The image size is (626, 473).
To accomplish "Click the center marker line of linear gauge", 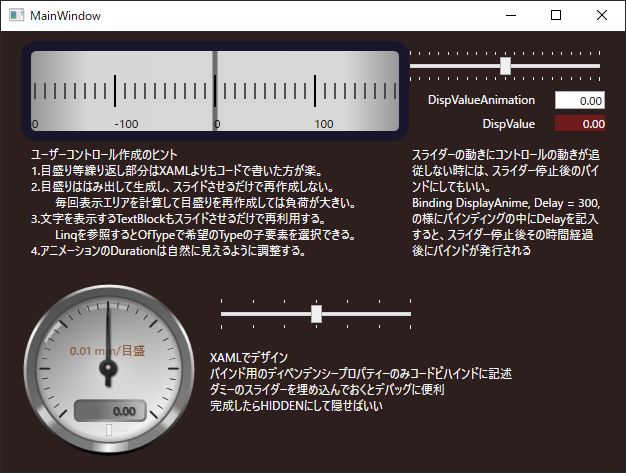I will click(x=215, y=91).
